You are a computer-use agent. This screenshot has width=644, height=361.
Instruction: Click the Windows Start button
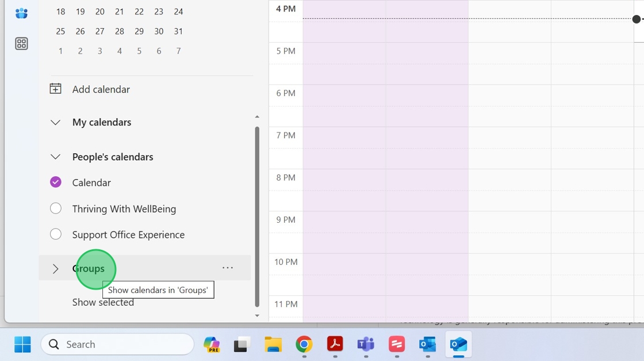tap(22, 344)
